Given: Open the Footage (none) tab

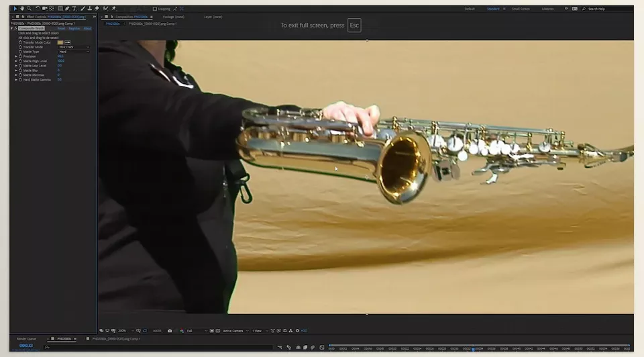Looking at the screenshot, I should click(173, 17).
